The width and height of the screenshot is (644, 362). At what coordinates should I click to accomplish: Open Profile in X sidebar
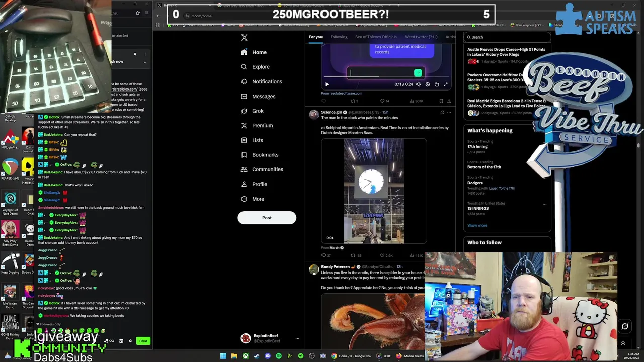pyautogui.click(x=254, y=184)
